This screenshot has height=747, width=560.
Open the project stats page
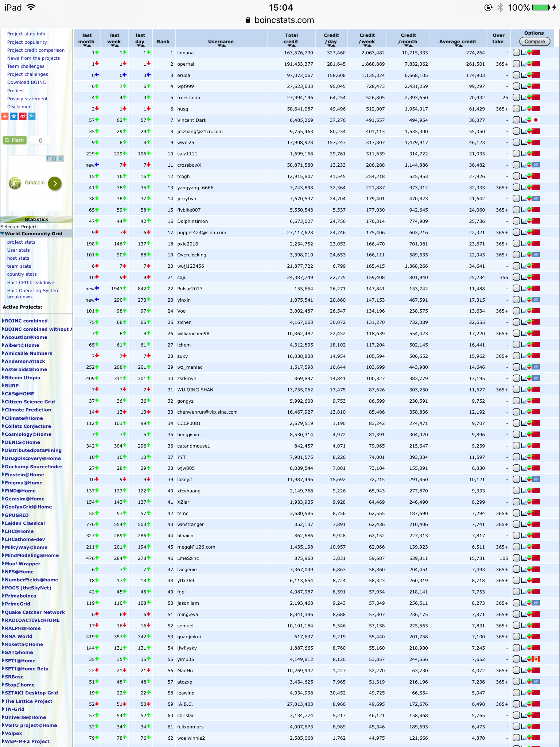(x=21, y=242)
